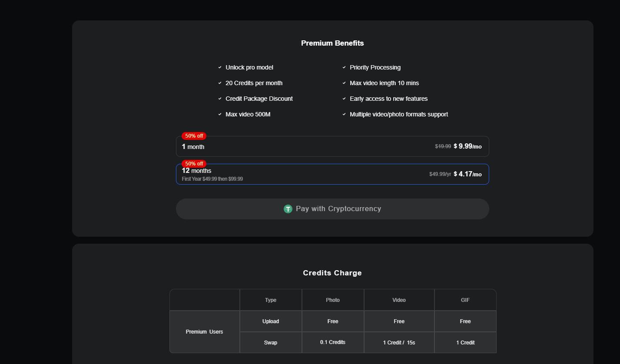This screenshot has height=364, width=620.
Task: Click the Credits Charge heading
Action: point(332,273)
